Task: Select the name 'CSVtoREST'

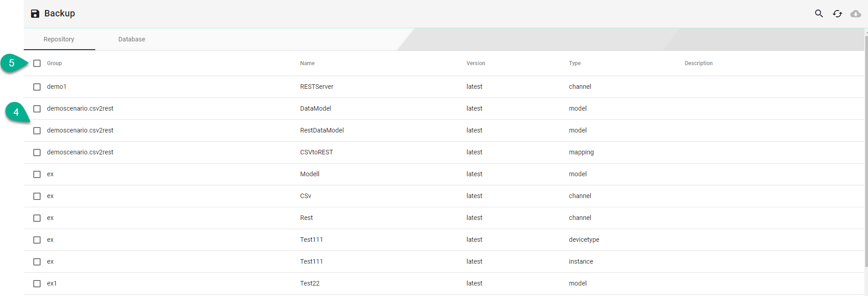Action: (x=317, y=152)
